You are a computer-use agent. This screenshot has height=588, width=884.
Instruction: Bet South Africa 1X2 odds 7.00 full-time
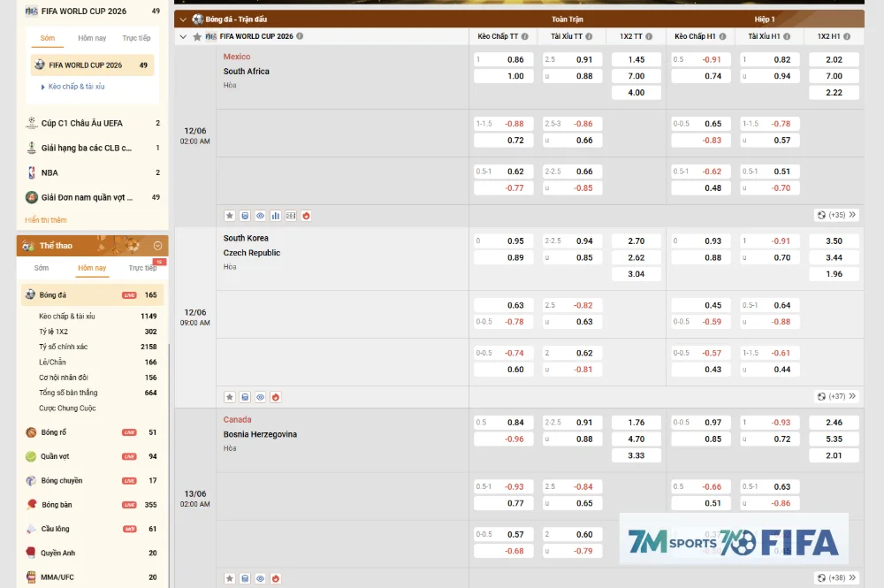coord(636,76)
